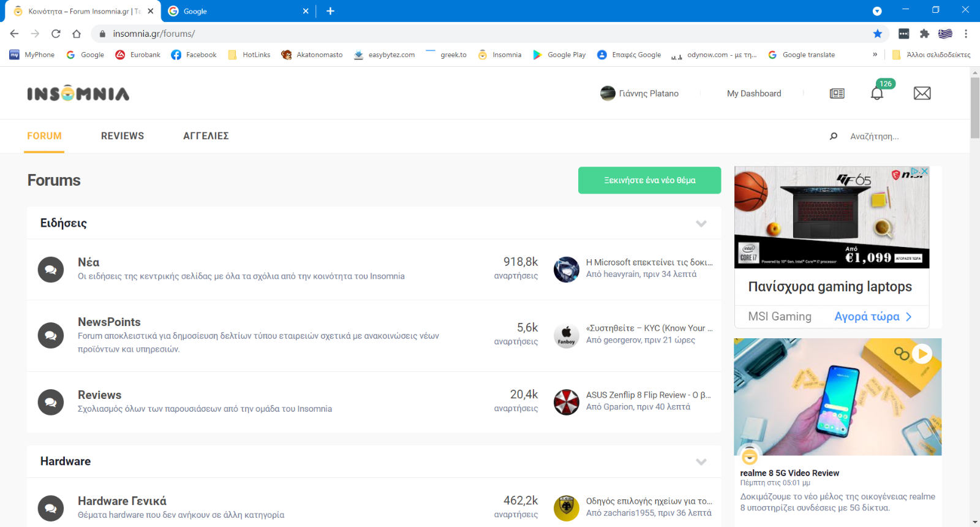Open the browser home page

pos(77,34)
